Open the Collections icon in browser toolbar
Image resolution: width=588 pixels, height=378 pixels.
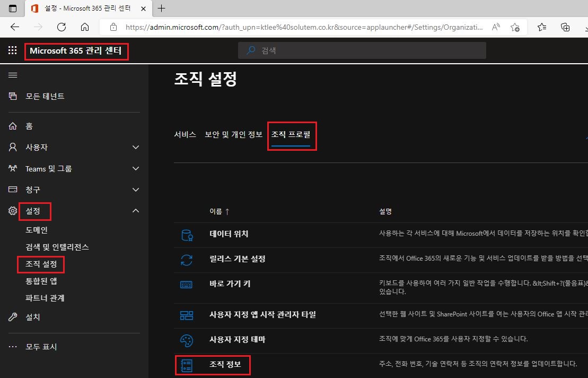pyautogui.click(x=565, y=27)
